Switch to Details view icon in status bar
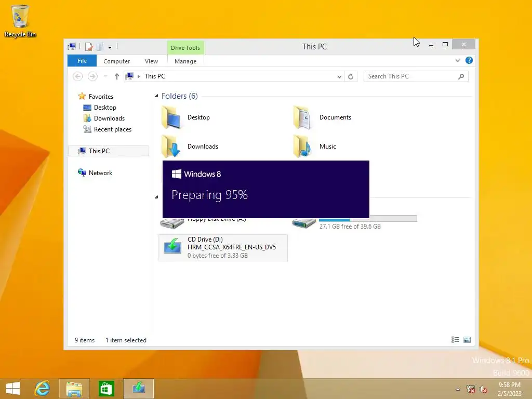 455,340
